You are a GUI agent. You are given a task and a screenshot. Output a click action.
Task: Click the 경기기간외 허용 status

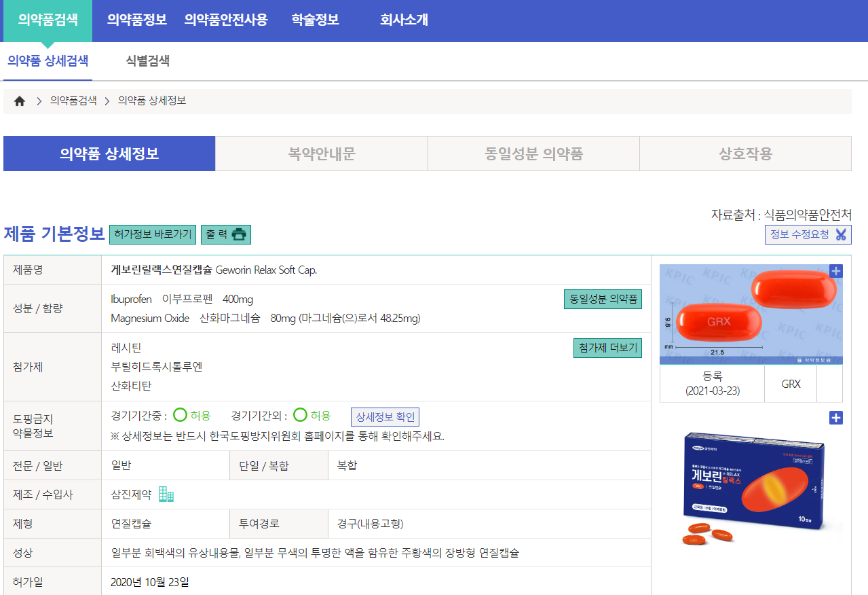(x=312, y=416)
